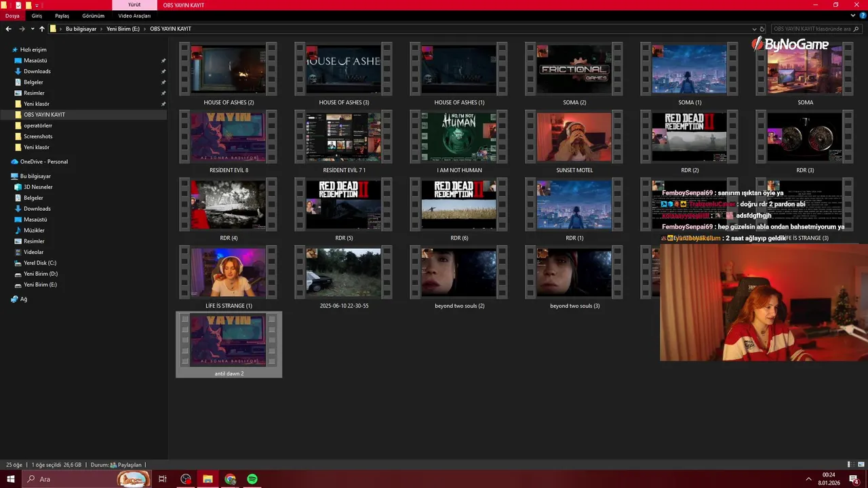Open the Screenshots sidebar folder
Image resolution: width=868 pixels, height=488 pixels.
[x=38, y=136]
